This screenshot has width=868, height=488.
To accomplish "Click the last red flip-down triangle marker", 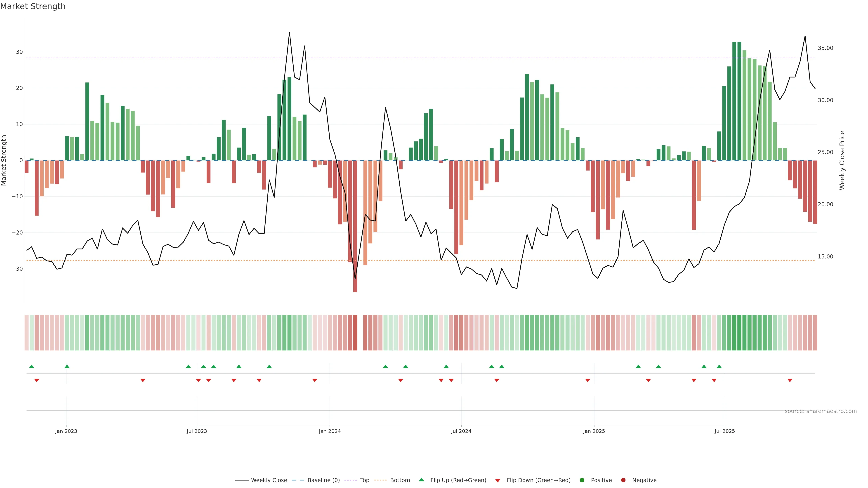I will coord(790,380).
